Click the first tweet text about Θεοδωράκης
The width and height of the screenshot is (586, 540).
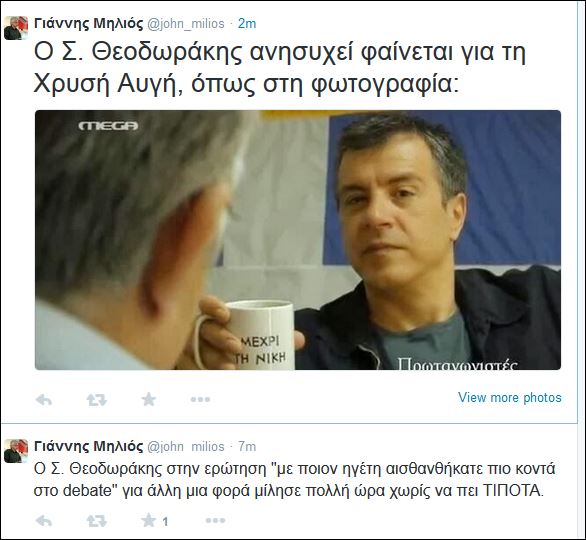point(280,69)
